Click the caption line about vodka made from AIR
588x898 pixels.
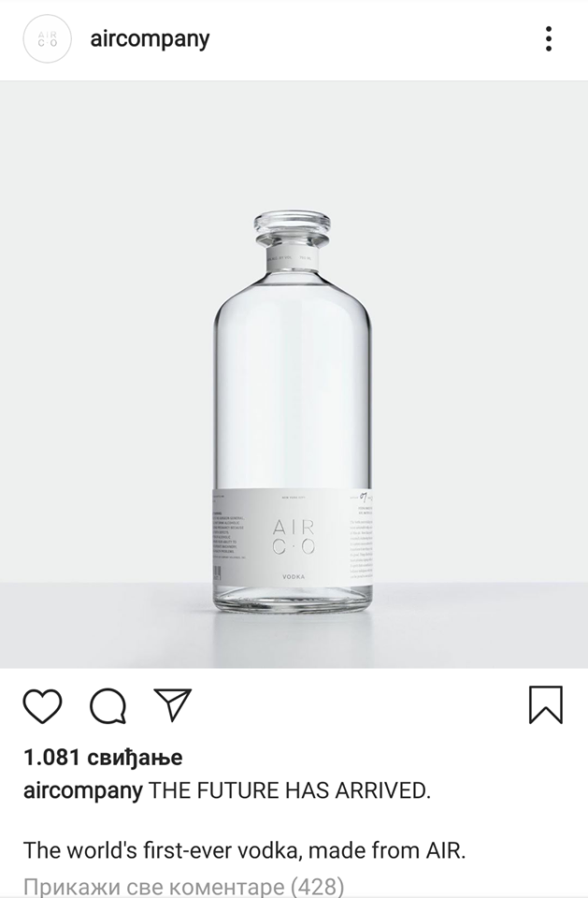pyautogui.click(x=245, y=850)
